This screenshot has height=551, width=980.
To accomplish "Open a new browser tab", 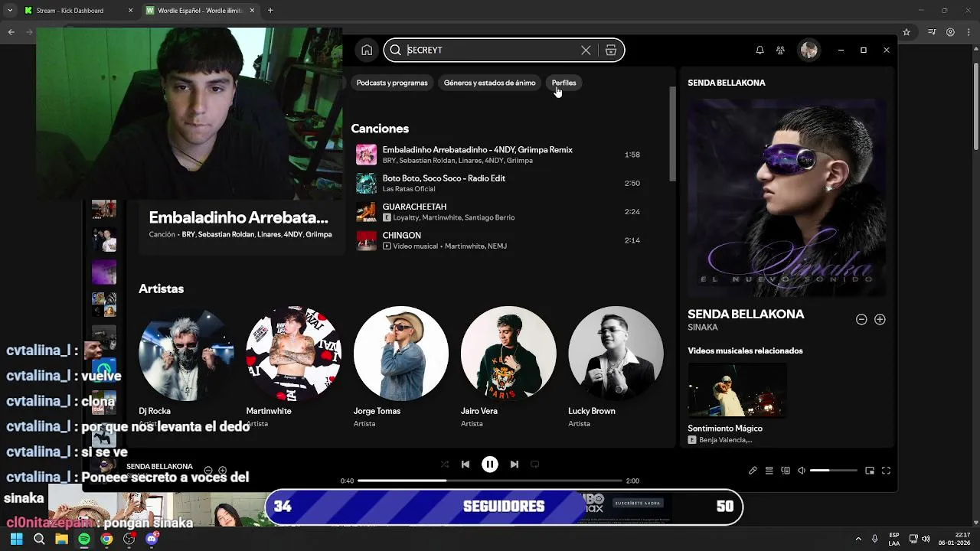I will 270,11.
